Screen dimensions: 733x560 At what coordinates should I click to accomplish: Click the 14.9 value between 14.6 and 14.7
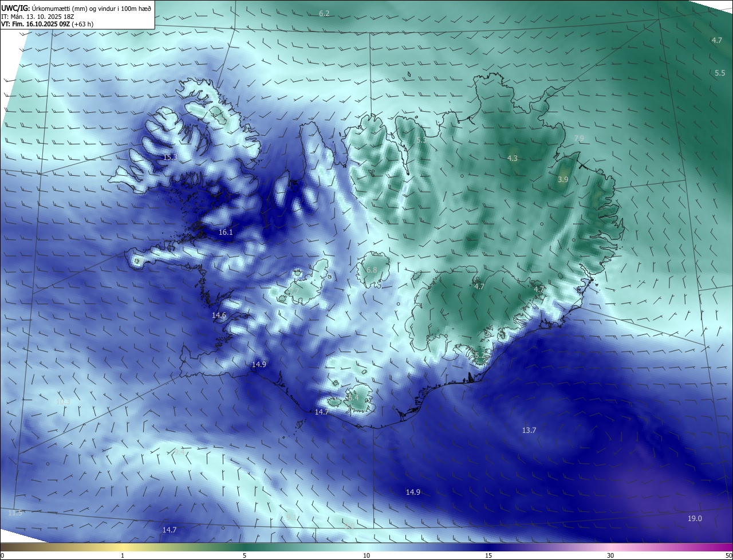tap(259, 365)
